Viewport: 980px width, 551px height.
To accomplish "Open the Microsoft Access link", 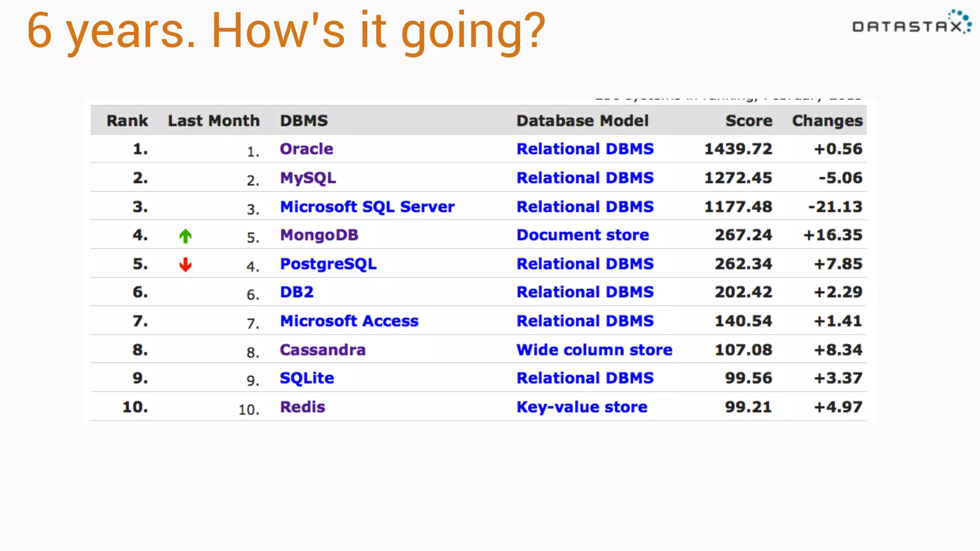I will 349,320.
